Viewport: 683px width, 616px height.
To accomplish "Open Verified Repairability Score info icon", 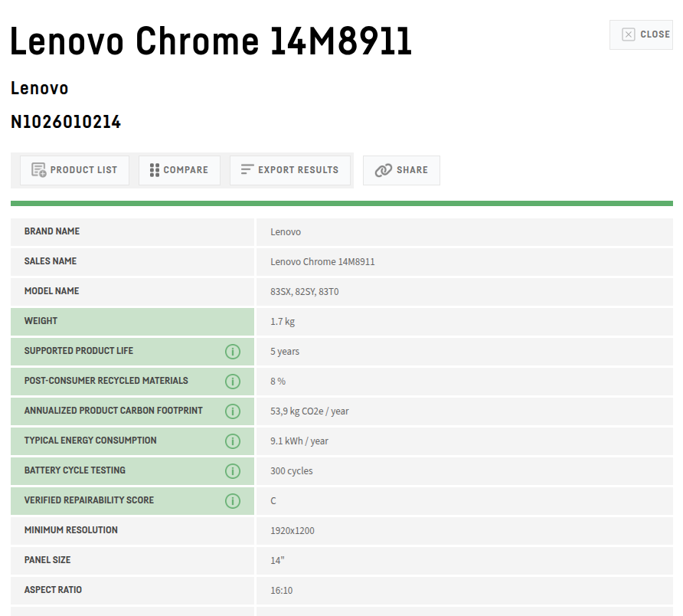I will (x=233, y=501).
